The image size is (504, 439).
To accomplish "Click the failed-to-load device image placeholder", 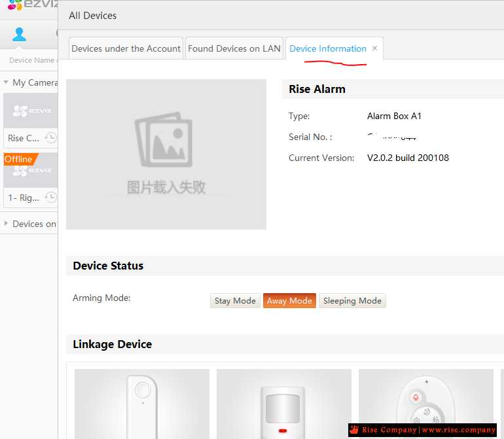I will tap(166, 154).
